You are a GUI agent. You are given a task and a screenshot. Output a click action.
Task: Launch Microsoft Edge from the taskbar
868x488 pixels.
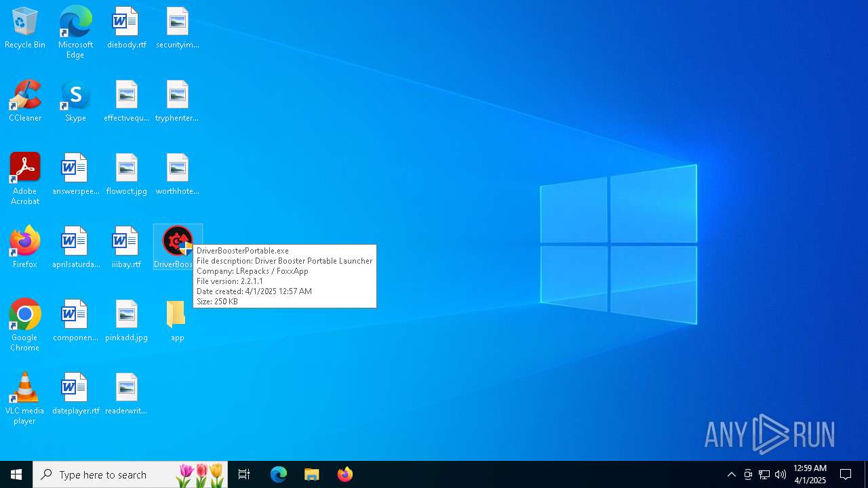pos(279,474)
